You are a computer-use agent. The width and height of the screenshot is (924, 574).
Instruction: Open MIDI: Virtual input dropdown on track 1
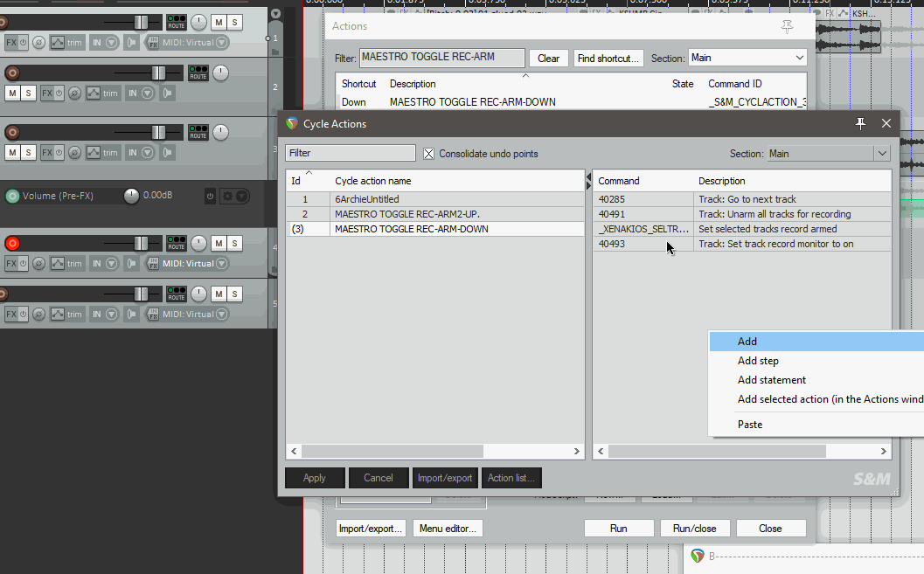(x=221, y=43)
